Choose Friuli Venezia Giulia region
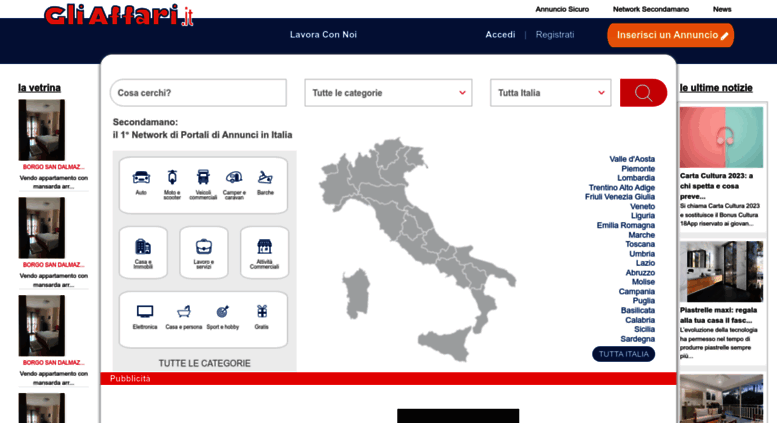This screenshot has height=423, width=777. [x=619, y=197]
